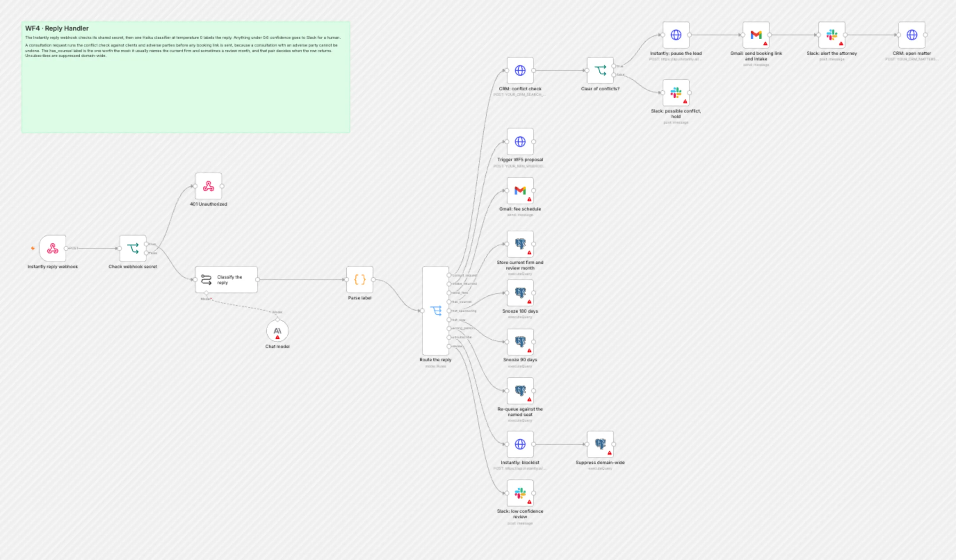Open the CRM: open matter node

(x=912, y=35)
